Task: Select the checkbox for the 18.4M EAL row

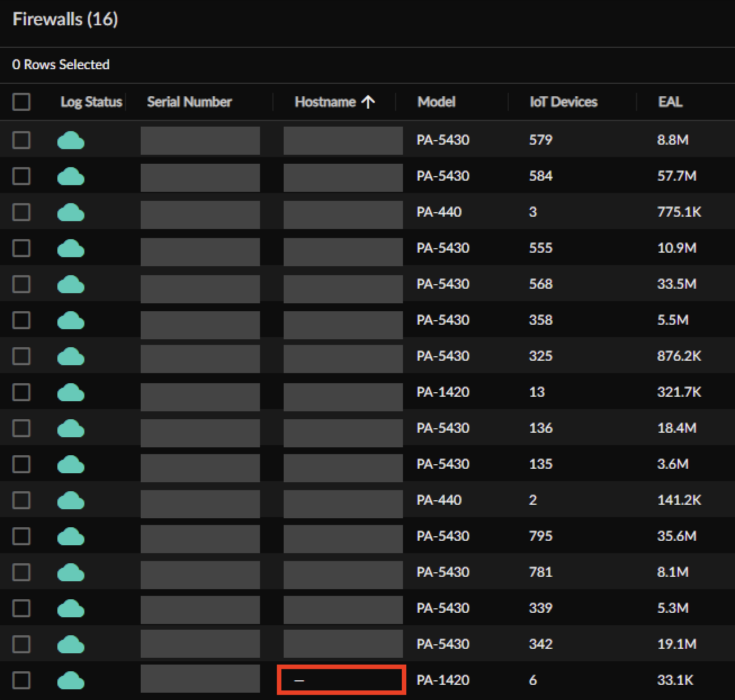Action: point(21,428)
